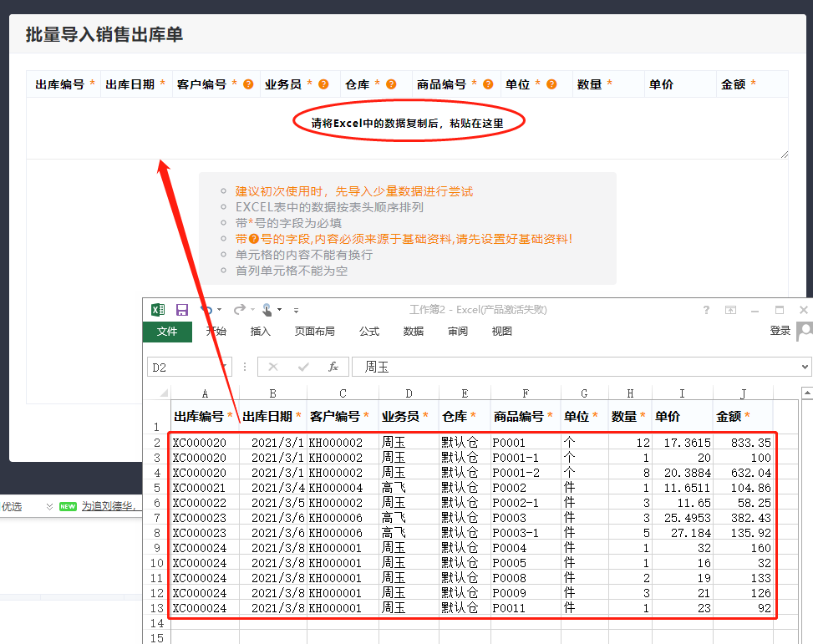813x644 pixels.
Task: Open the 公式 ribbon tab
Action: click(369, 332)
